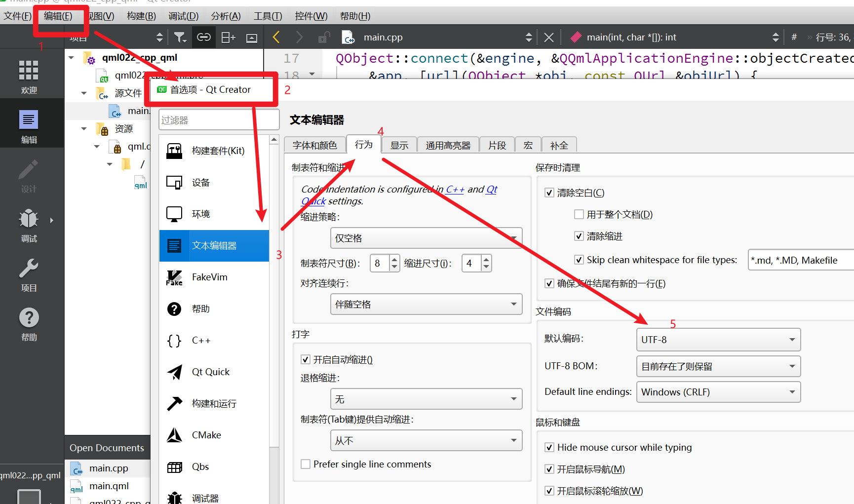Toggle enable mouse navigation checkbox
The image size is (854, 504).
coord(549,469)
